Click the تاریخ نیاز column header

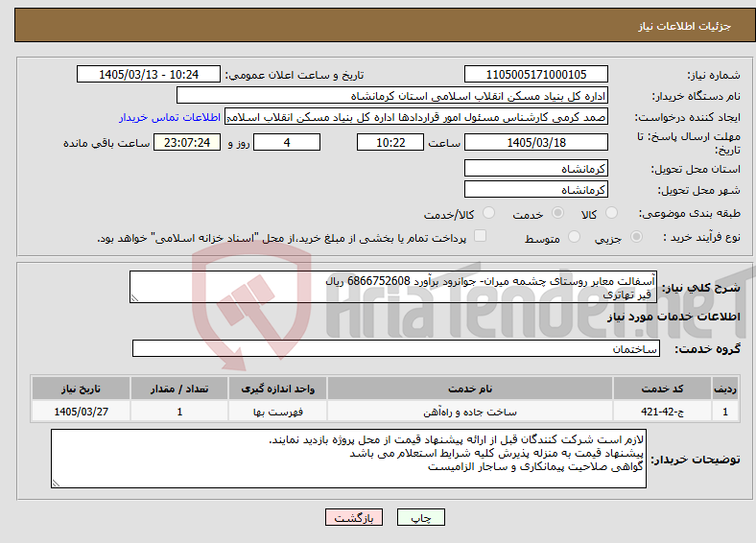(81, 389)
